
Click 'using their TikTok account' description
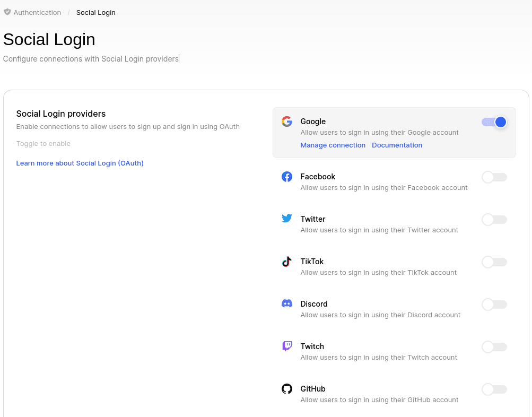click(x=378, y=273)
